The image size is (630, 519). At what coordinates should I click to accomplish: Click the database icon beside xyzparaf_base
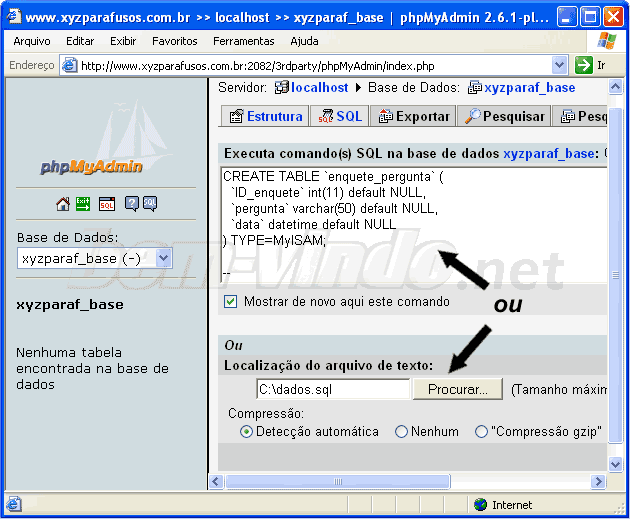coord(475,87)
